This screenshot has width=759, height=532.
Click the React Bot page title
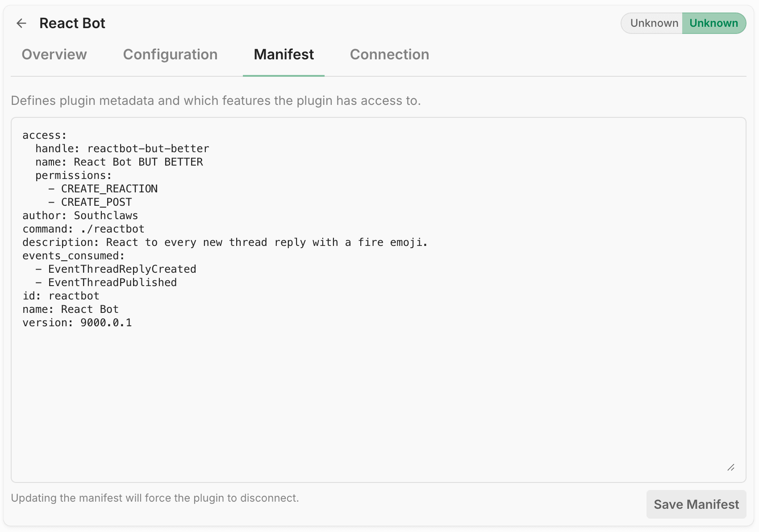72,23
